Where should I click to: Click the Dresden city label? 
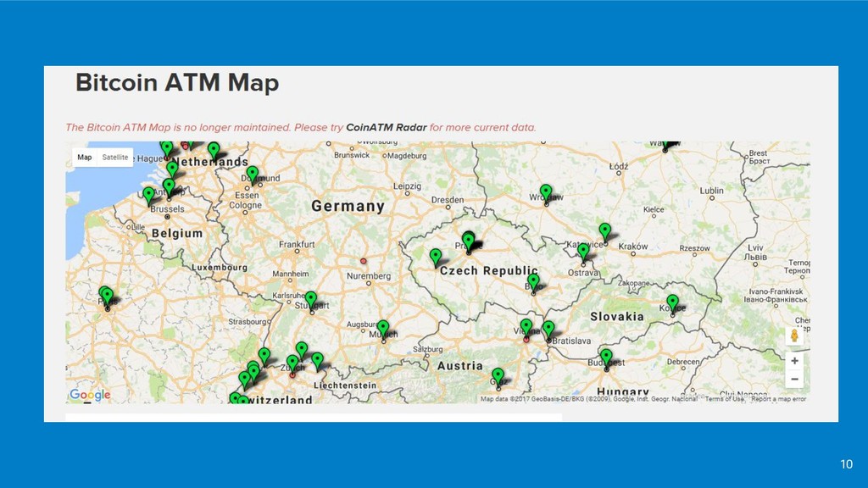[448, 200]
